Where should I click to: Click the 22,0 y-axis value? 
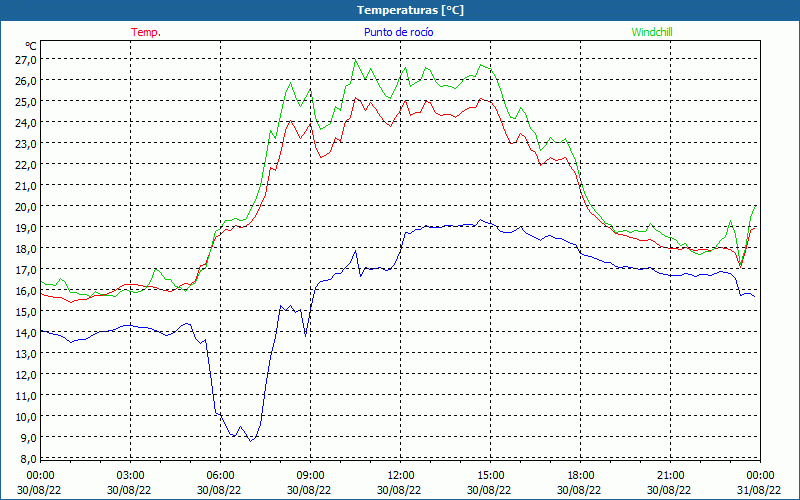point(26,165)
